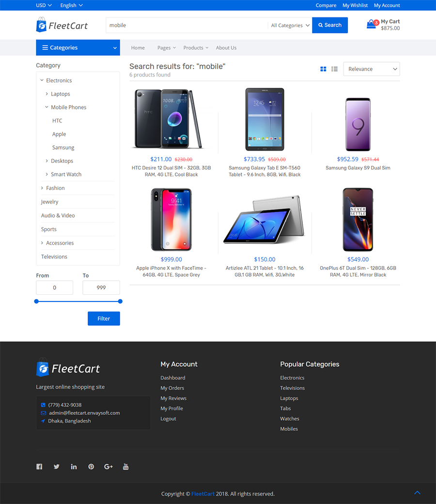The height and width of the screenshot is (504, 436).
Task: Switch to list view layout
Action: (334, 69)
